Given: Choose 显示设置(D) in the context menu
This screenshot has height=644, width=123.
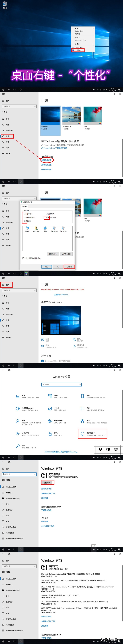Looking at the screenshot, I should pyautogui.click(x=83, y=47).
